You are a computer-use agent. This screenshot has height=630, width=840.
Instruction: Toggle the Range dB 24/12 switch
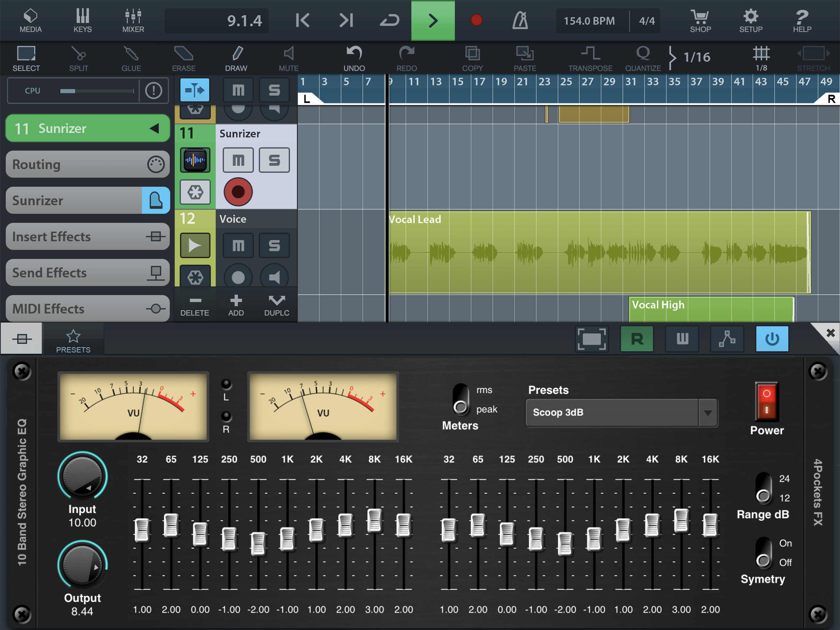pos(763,488)
